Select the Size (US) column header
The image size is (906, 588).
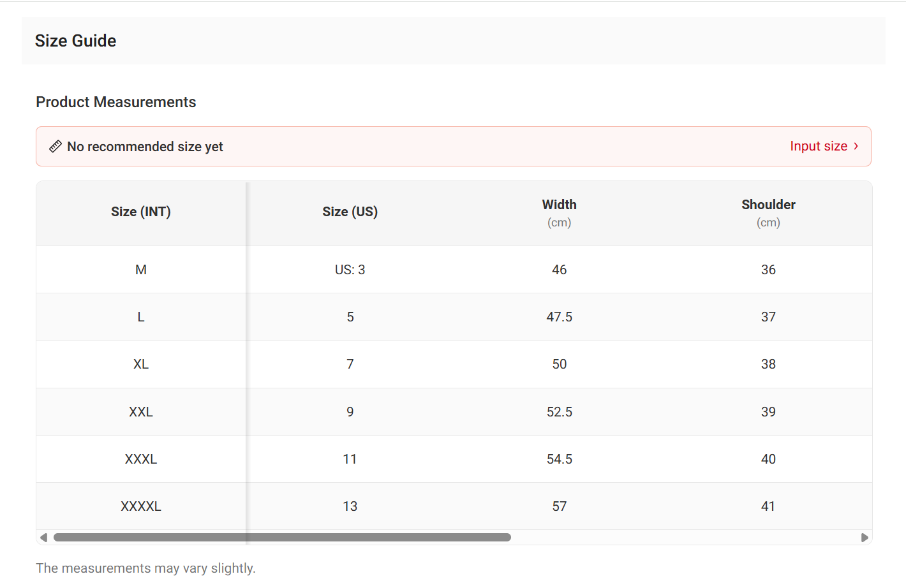coord(350,212)
